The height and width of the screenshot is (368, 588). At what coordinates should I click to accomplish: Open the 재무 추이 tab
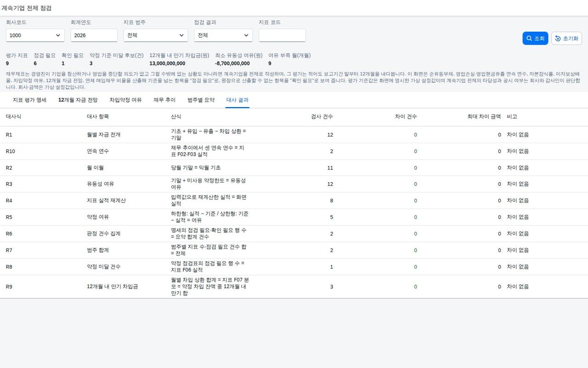164,100
